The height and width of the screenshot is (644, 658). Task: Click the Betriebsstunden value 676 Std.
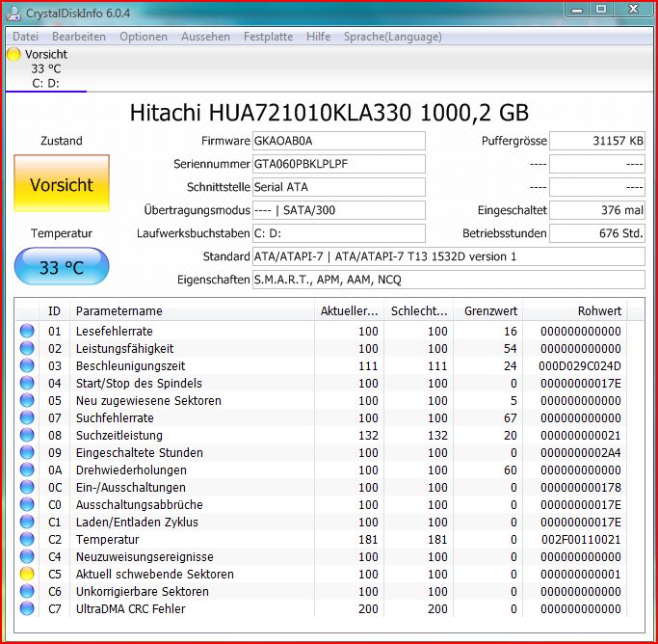click(x=597, y=233)
